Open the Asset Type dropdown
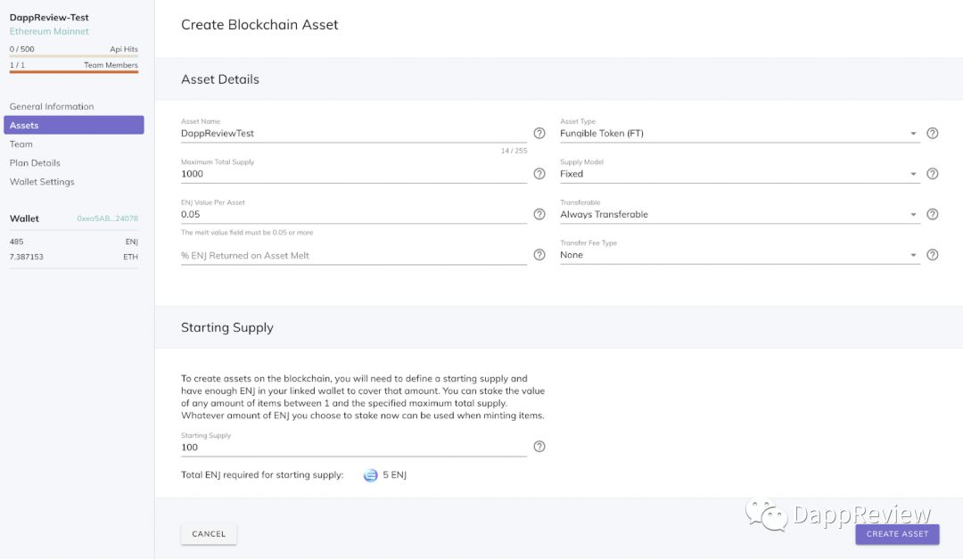This screenshot has width=963, height=560. (x=739, y=133)
